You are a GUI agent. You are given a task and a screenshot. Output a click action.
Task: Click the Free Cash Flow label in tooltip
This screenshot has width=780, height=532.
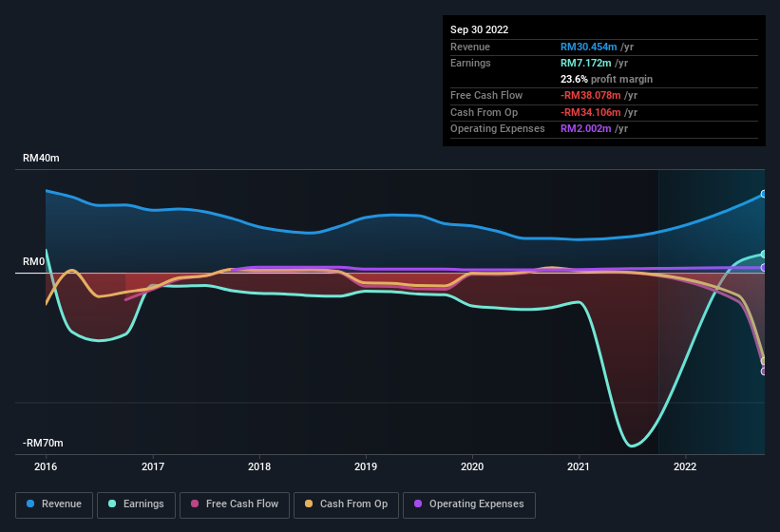[x=486, y=95]
